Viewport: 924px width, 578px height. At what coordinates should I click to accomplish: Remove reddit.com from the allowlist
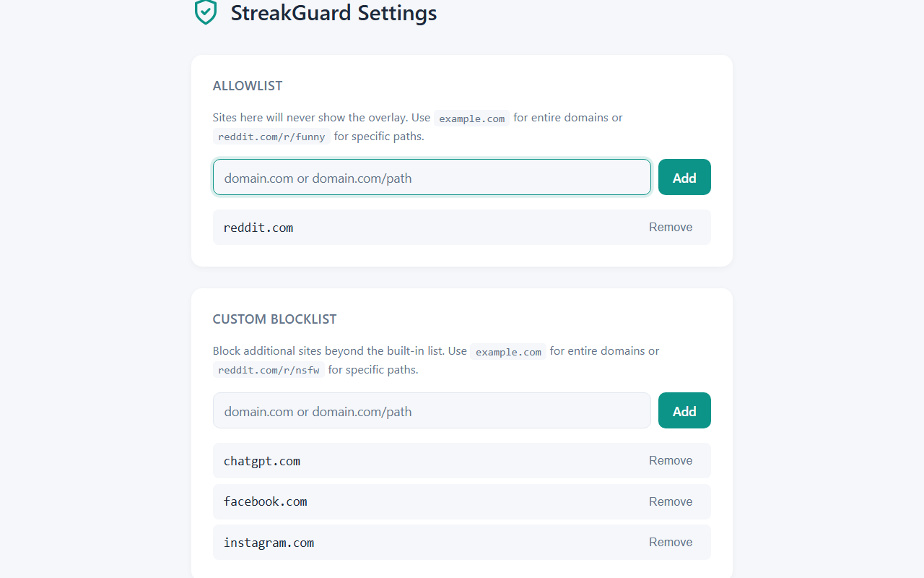[x=670, y=227]
